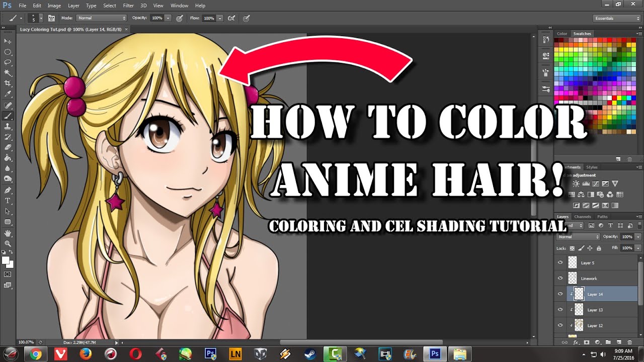Toggle lock transparent pixels
This screenshot has height=362, width=644.
point(573,248)
